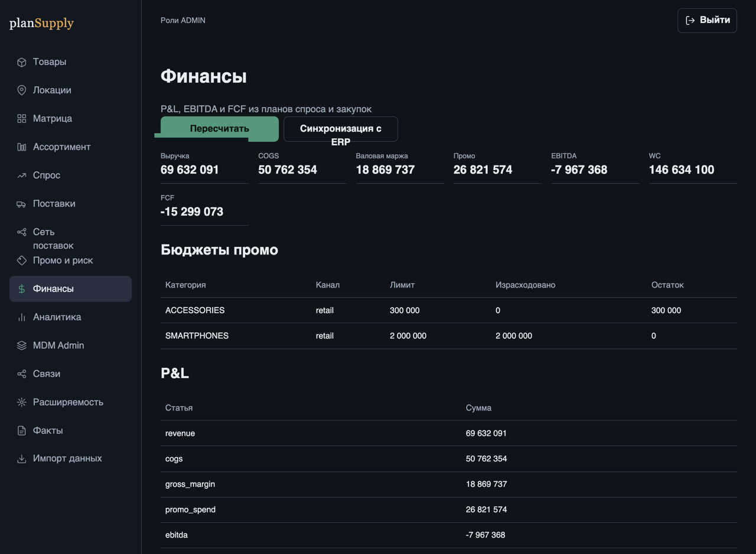Click the Поставки truck icon

coord(22,204)
